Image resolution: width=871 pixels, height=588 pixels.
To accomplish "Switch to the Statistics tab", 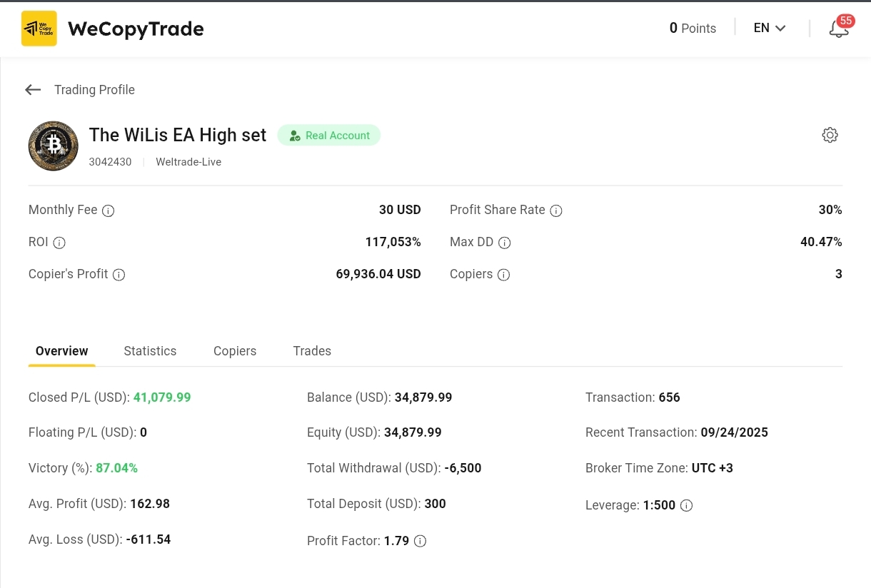I will pyautogui.click(x=150, y=351).
